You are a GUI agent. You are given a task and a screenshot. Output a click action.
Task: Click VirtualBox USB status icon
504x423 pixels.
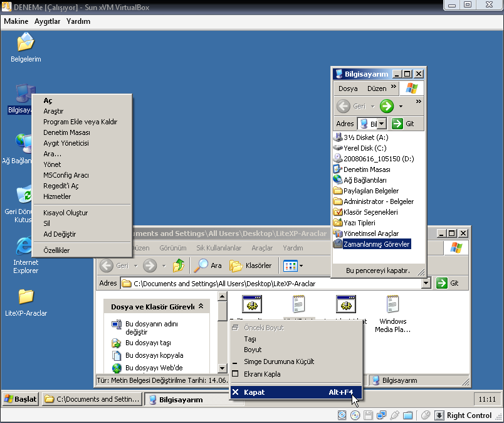point(394,415)
